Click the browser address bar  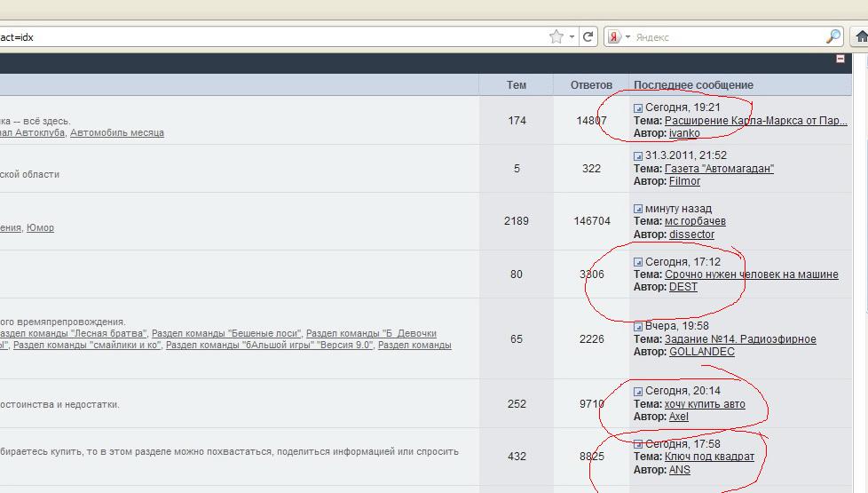click(x=266, y=36)
